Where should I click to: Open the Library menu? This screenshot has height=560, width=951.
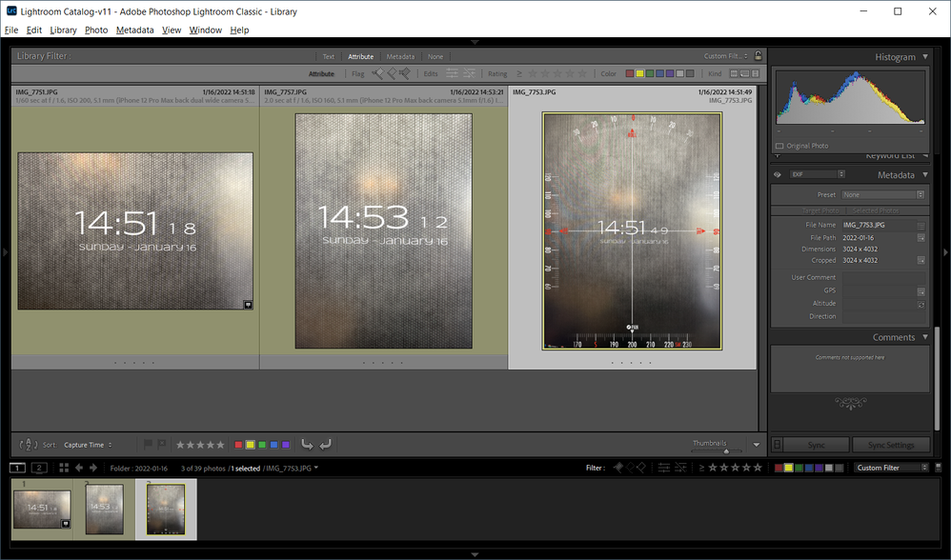coord(63,30)
